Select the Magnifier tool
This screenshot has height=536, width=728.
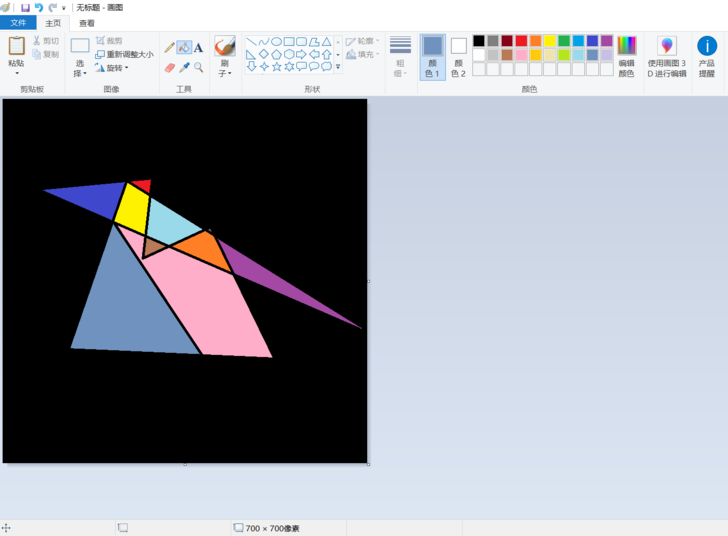[x=198, y=68]
